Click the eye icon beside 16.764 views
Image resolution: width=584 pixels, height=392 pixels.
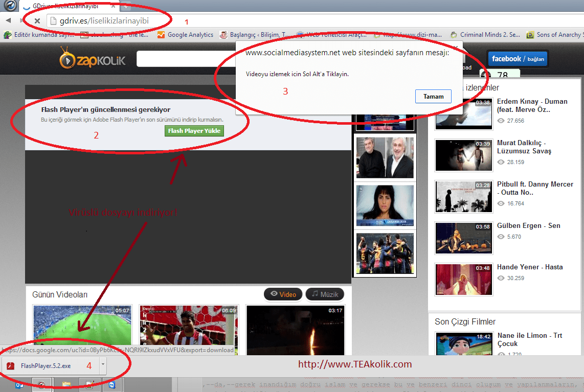click(501, 203)
